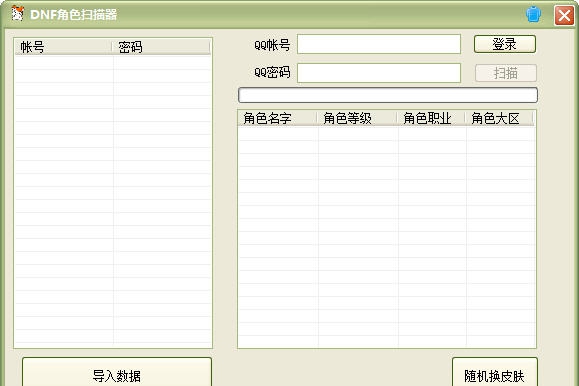Click the 随机换皮肤 button

494,372
